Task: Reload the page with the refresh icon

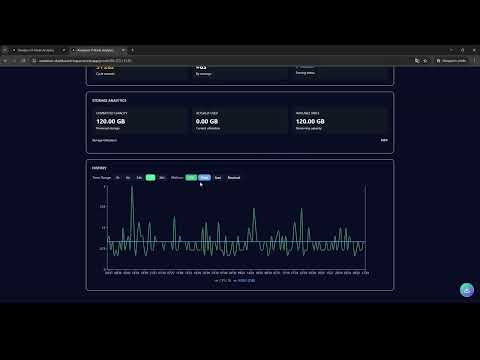Action: 23,61
